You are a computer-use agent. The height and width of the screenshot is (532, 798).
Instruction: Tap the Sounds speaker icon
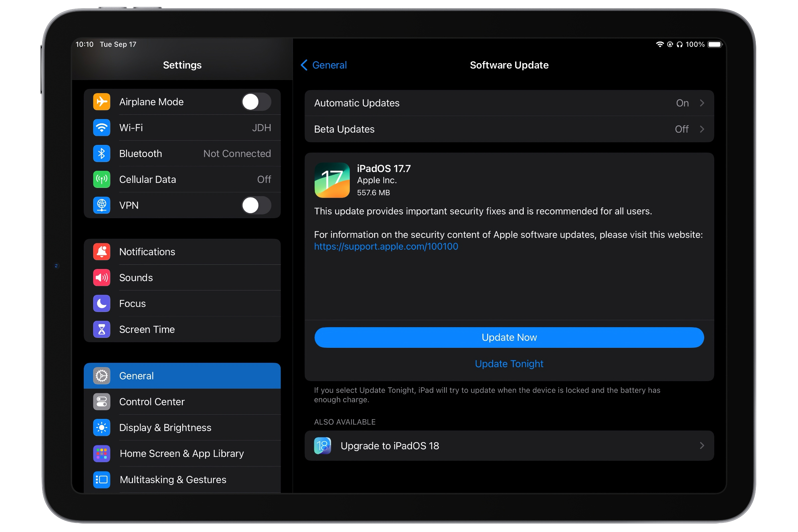click(102, 278)
